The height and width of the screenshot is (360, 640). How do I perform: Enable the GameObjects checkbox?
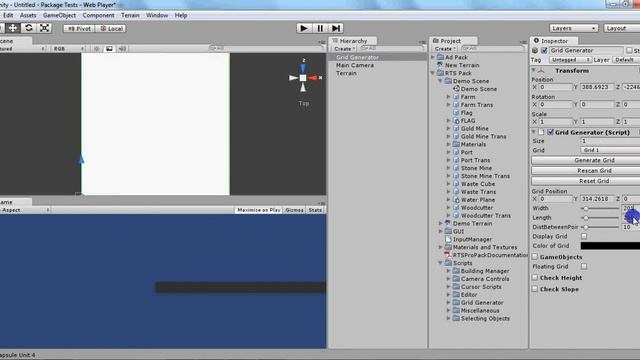coord(535,257)
